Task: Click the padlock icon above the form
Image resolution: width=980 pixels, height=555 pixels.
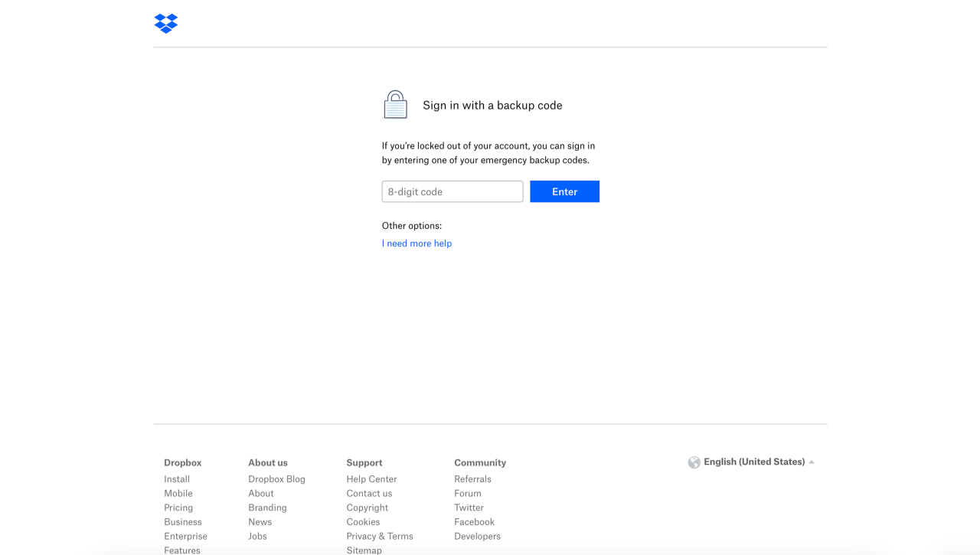Action: 395,104
